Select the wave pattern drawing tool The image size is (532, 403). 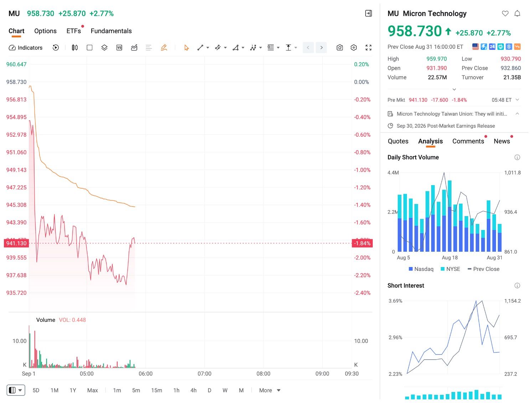pos(253,48)
